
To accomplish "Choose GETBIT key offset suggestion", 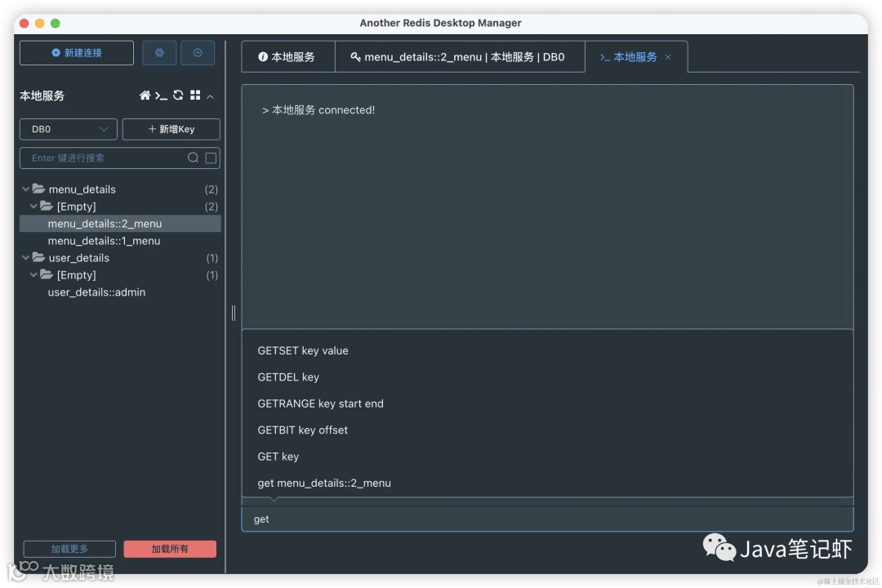I will (547, 430).
